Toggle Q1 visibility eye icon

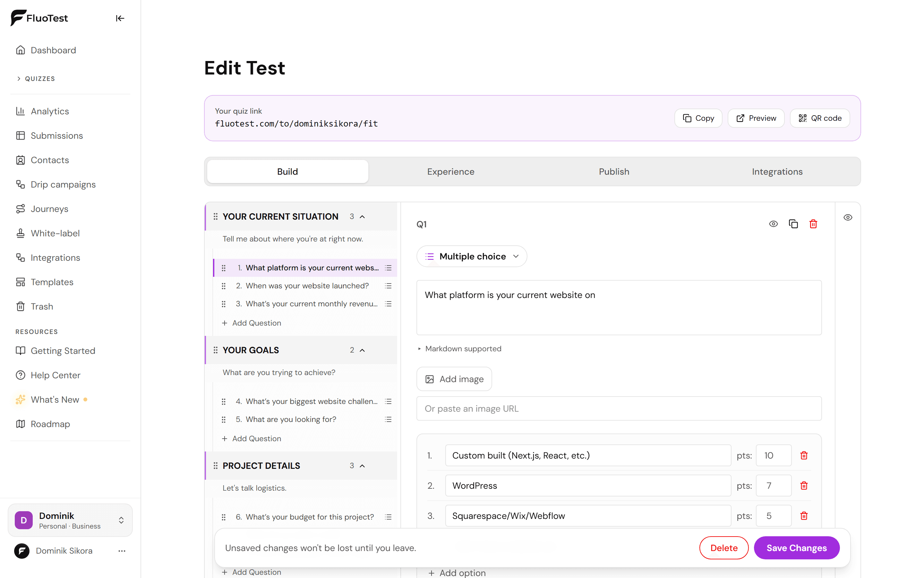[x=773, y=224]
